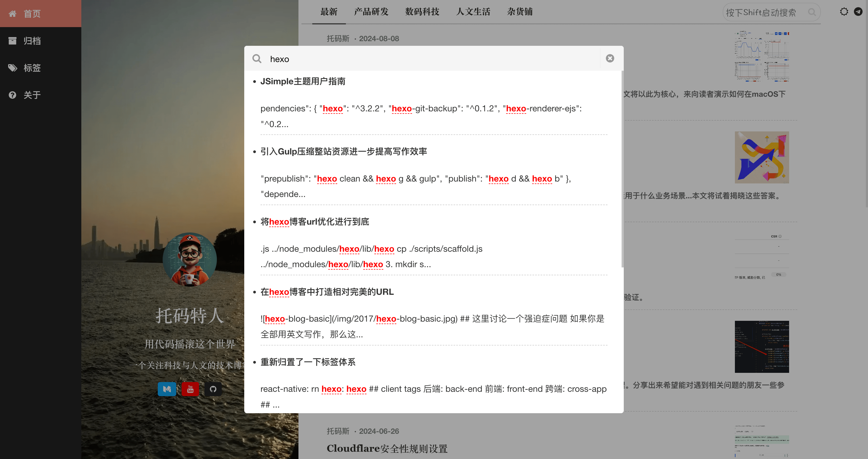
Task: Clear search with the circled X button
Action: click(x=610, y=58)
